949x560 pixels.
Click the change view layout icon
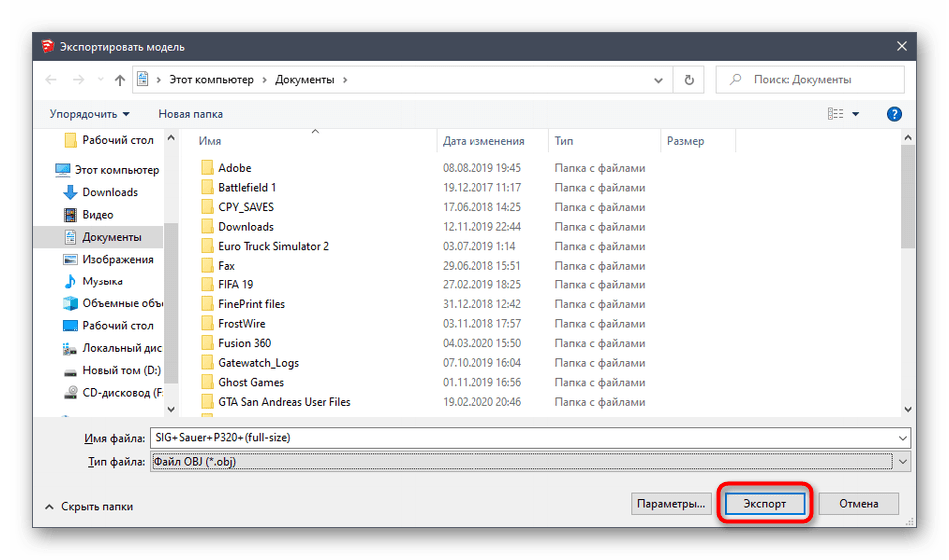pyautogui.click(x=835, y=114)
